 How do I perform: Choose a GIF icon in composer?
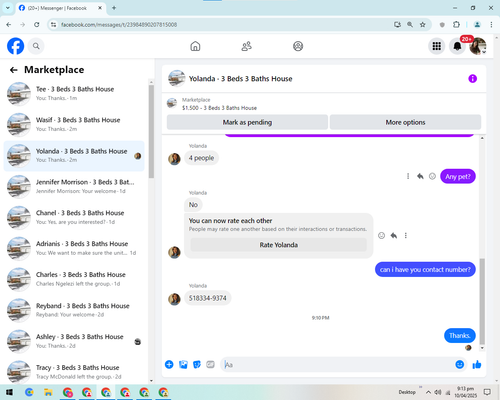(x=210, y=364)
